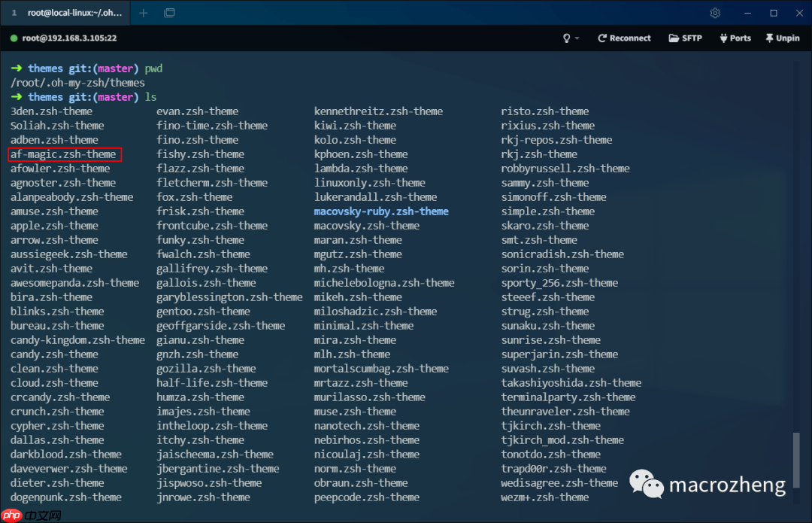This screenshot has width=812, height=523.
Task: Click takashiyoshida.zsh-theme entry
Action: tap(571, 383)
